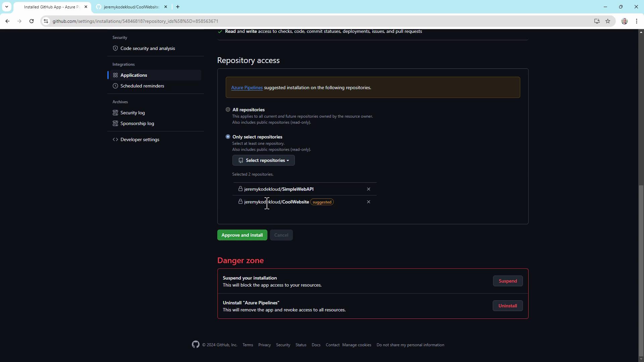Click the suggested badge next to CoolWebsite
This screenshot has height=362, width=644.
322,202
